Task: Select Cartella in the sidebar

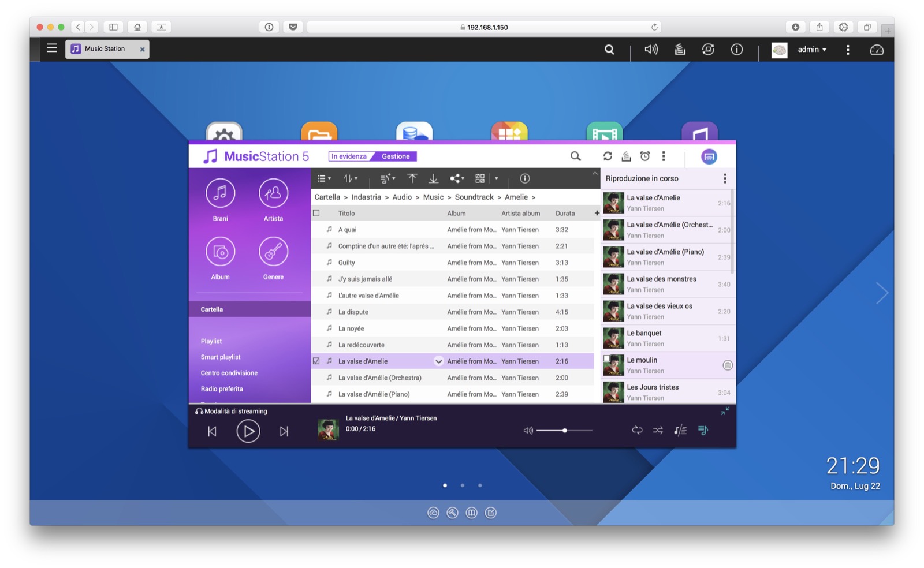Action: [249, 309]
